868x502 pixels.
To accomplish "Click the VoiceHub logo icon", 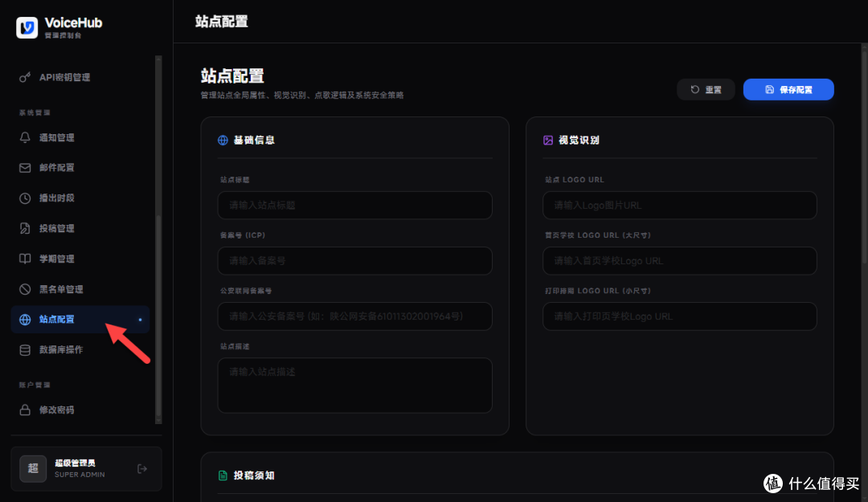I will tap(27, 27).
